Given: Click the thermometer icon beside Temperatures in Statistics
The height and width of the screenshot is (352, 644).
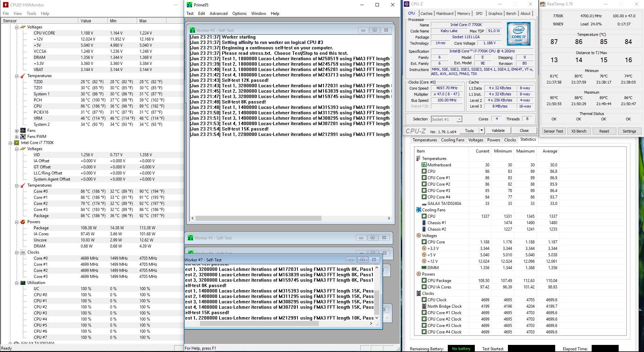Looking at the screenshot, I should pyautogui.click(x=419, y=159).
